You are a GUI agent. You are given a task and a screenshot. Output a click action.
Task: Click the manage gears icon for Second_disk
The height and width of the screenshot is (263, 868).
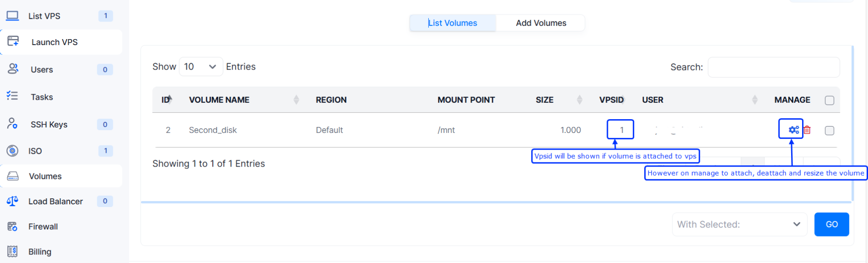pos(793,130)
